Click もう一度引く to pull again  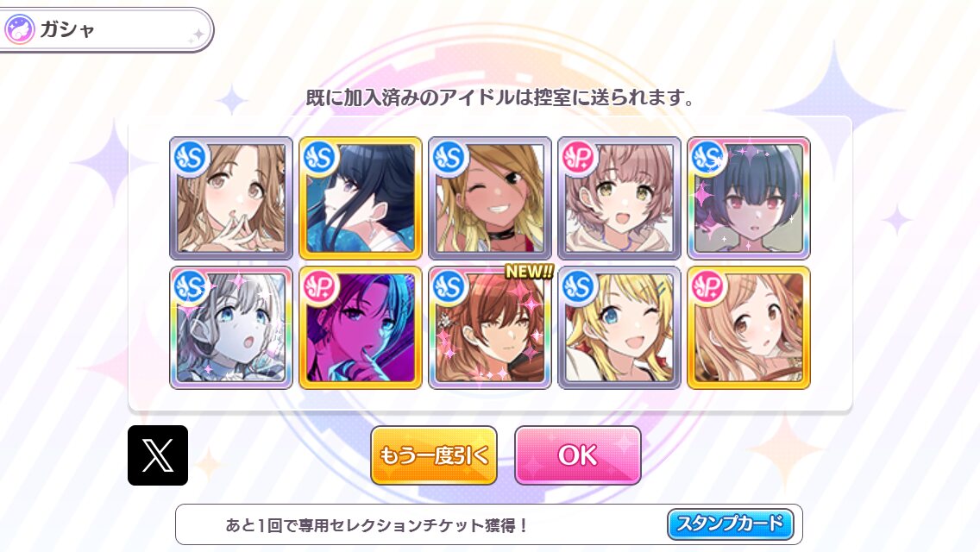[x=434, y=455]
